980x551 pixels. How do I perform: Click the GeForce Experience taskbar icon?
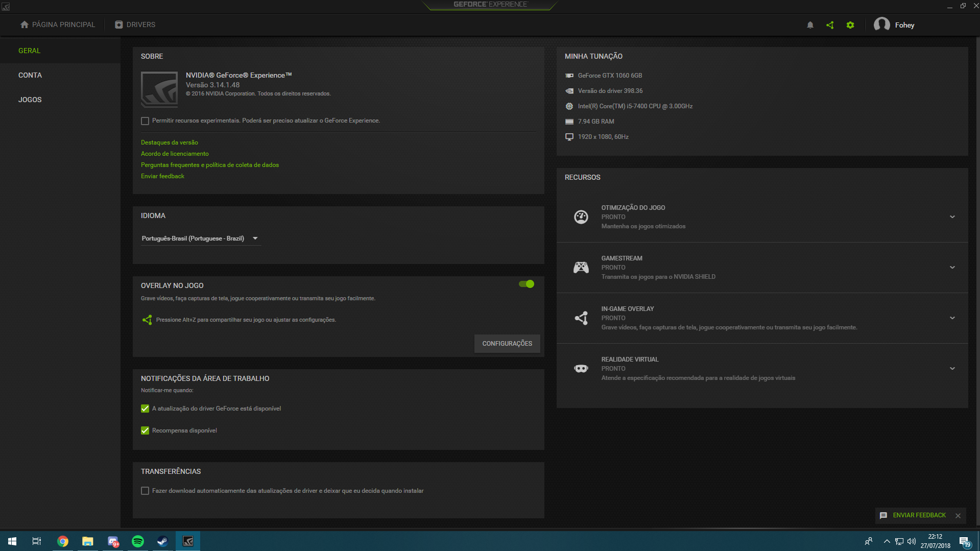click(x=188, y=541)
